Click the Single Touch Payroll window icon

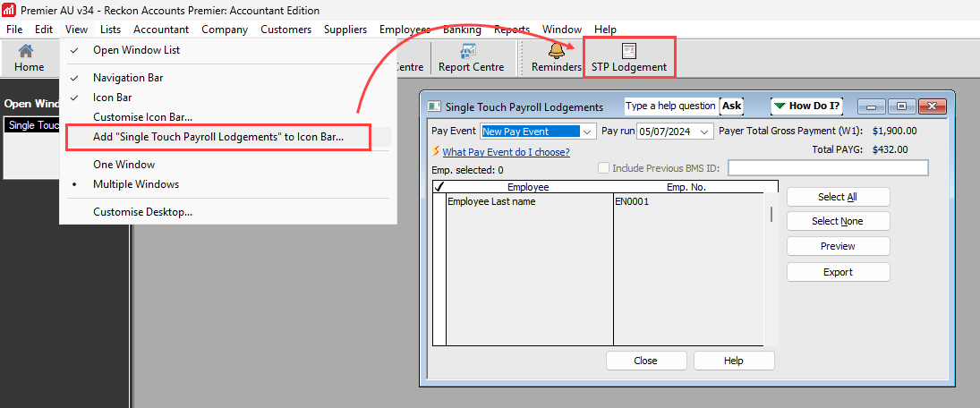pos(435,106)
